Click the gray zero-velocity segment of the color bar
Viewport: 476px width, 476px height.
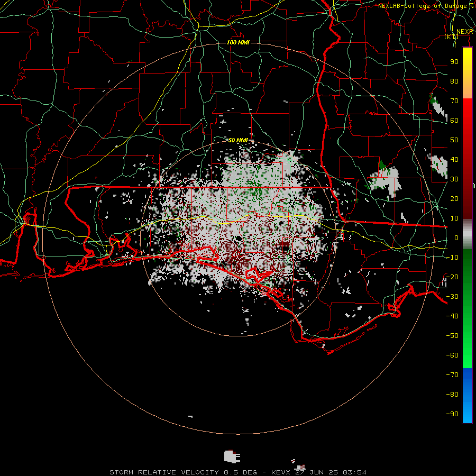[467, 234]
